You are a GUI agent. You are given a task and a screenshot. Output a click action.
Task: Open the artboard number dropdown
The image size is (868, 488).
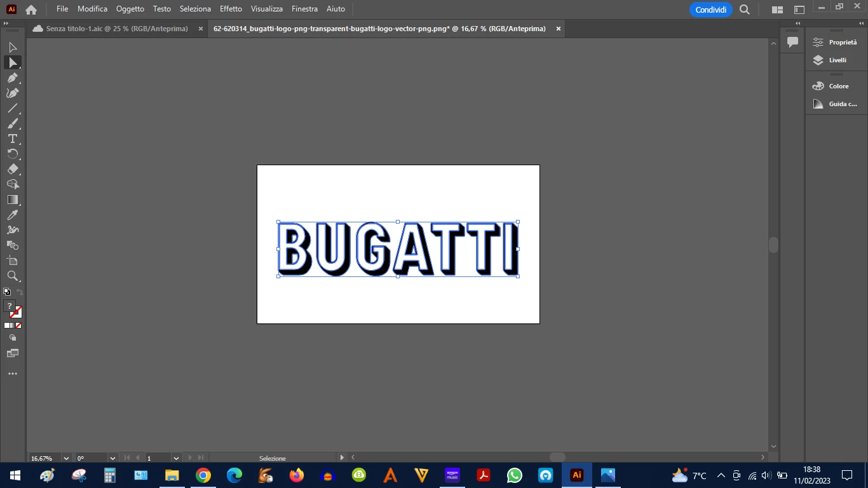coord(176,458)
